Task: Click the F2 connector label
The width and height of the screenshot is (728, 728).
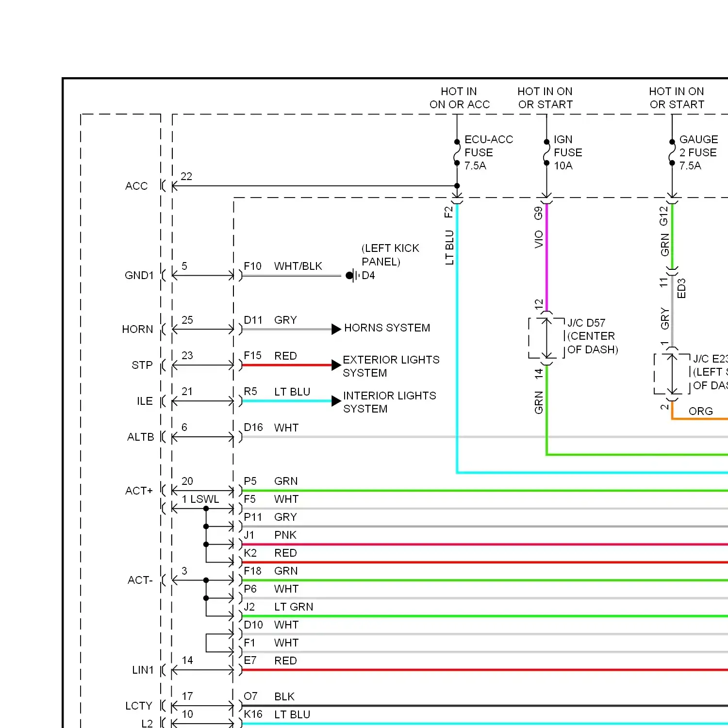Action: point(448,212)
